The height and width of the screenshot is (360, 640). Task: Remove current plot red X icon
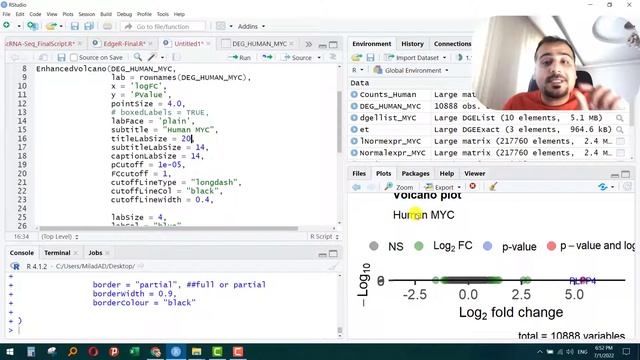tap(473, 186)
